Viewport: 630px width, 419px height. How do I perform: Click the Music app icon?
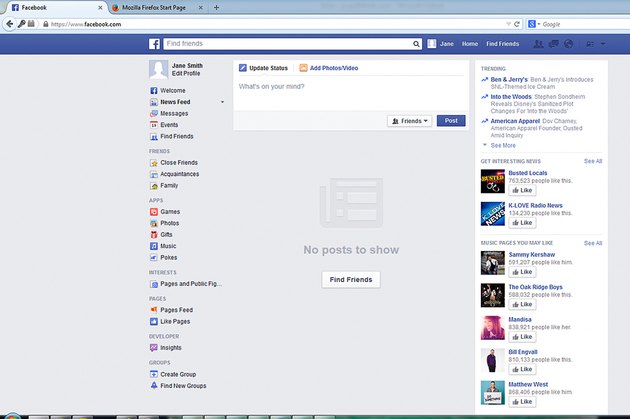click(x=153, y=246)
